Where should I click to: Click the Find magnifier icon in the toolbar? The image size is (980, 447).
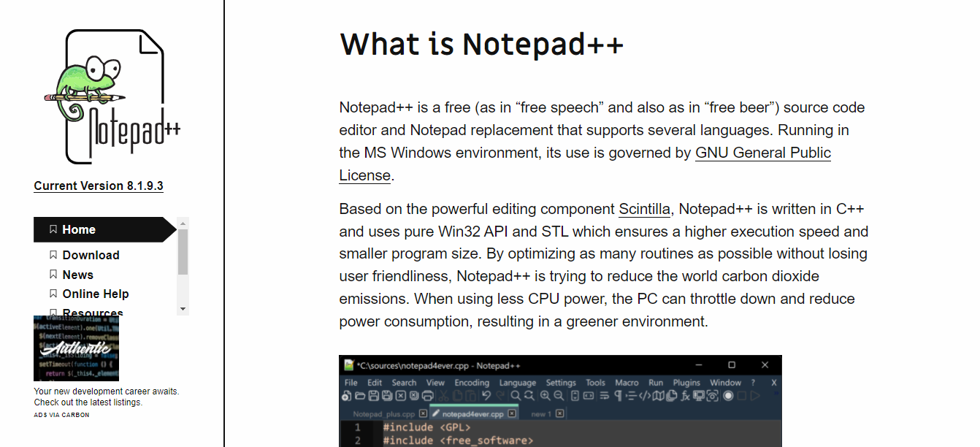(516, 396)
